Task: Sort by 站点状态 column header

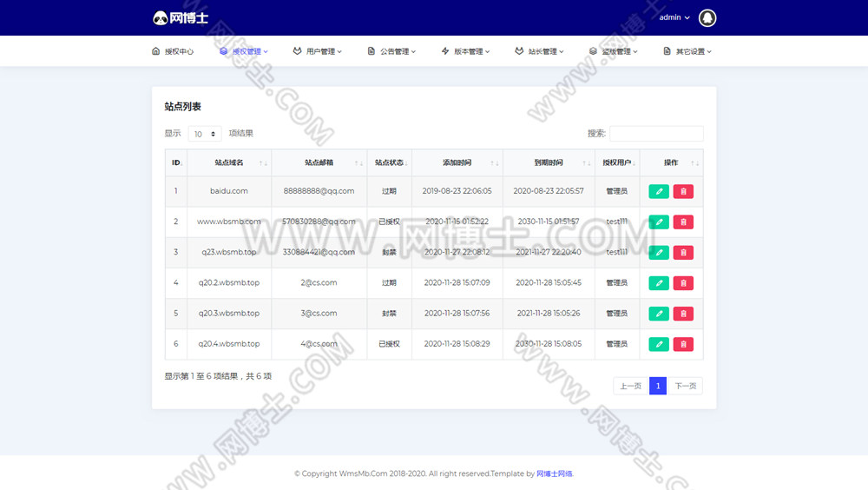Action: point(389,162)
